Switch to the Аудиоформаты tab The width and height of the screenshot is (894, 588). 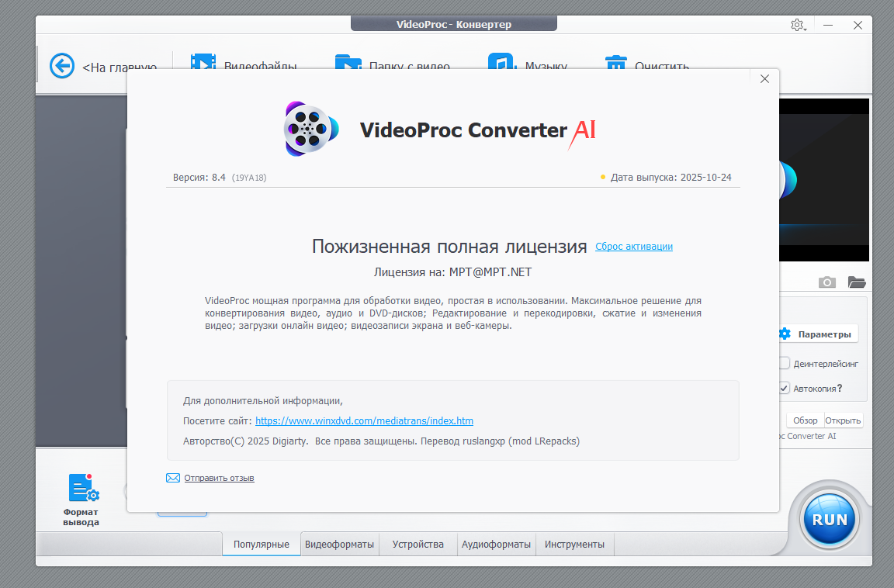[x=496, y=544]
